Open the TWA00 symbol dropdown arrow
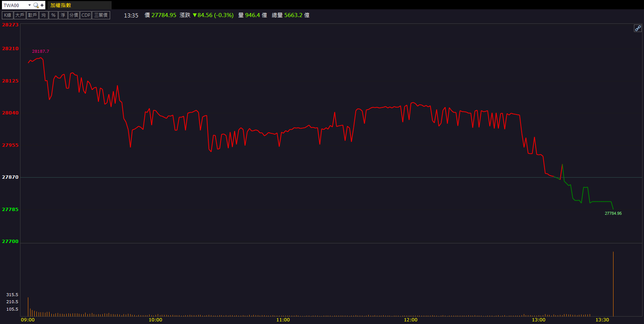The image size is (644, 324). pyautogui.click(x=29, y=5)
